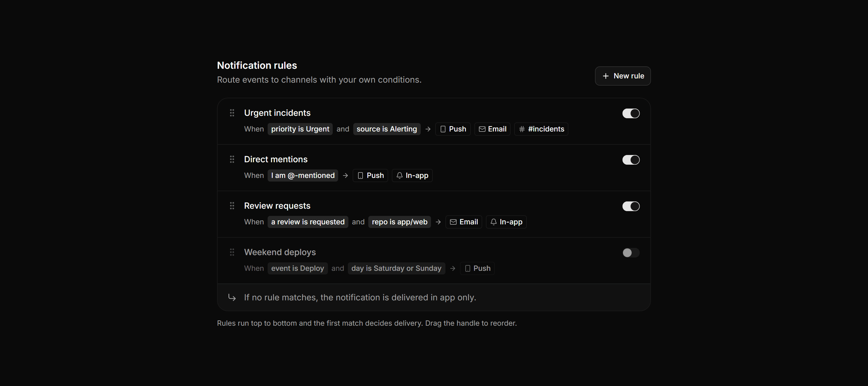The height and width of the screenshot is (386, 868).
Task: Click the hash icon beside #incidents
Action: (x=522, y=129)
